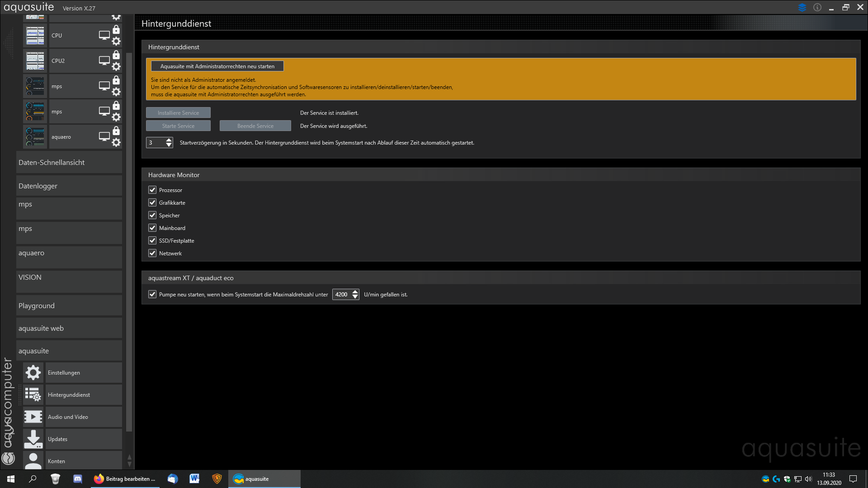Select Hintergunddienst in the sidebar menu

(x=69, y=395)
